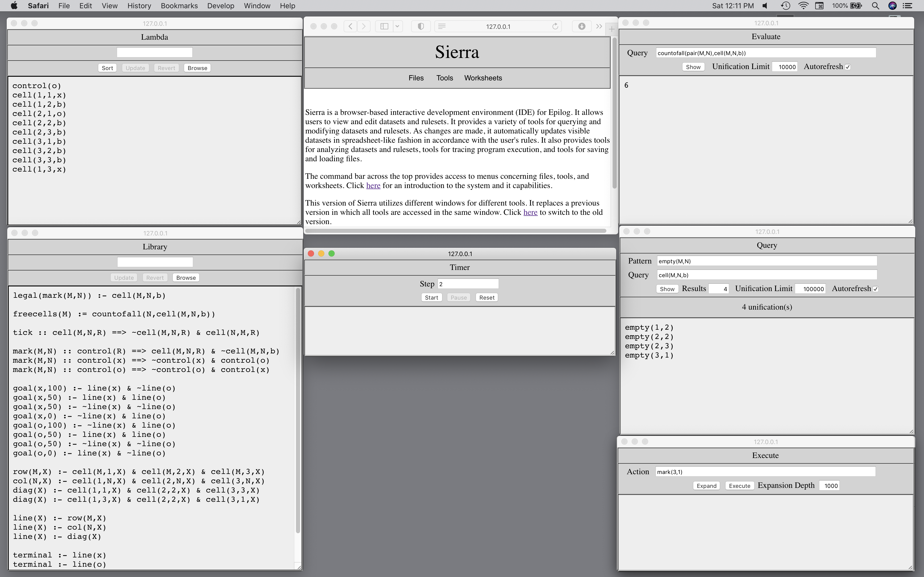Viewport: 924px width, 577px height.
Task: Open the Worksheets menu in Sierra
Action: 483,78
